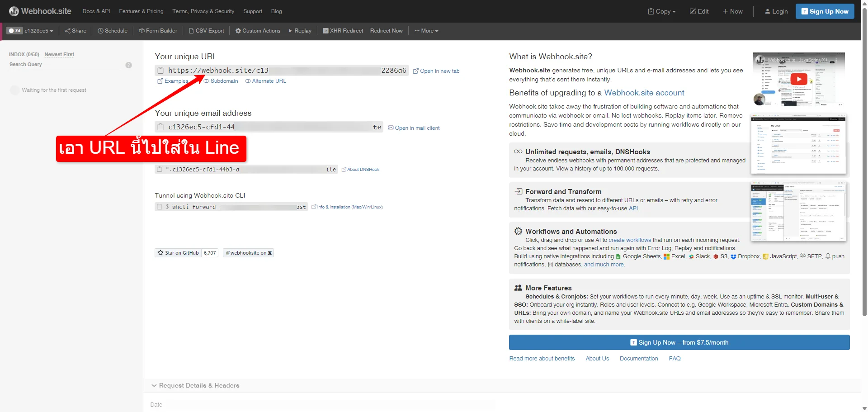Expand the Copy dropdown
Image resolution: width=868 pixels, height=412 pixels.
pos(662,11)
